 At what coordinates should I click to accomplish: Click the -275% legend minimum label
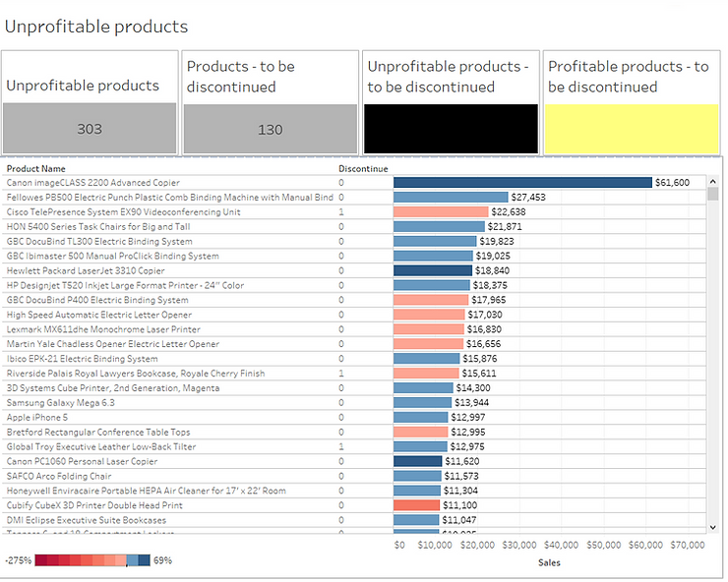pos(18,560)
